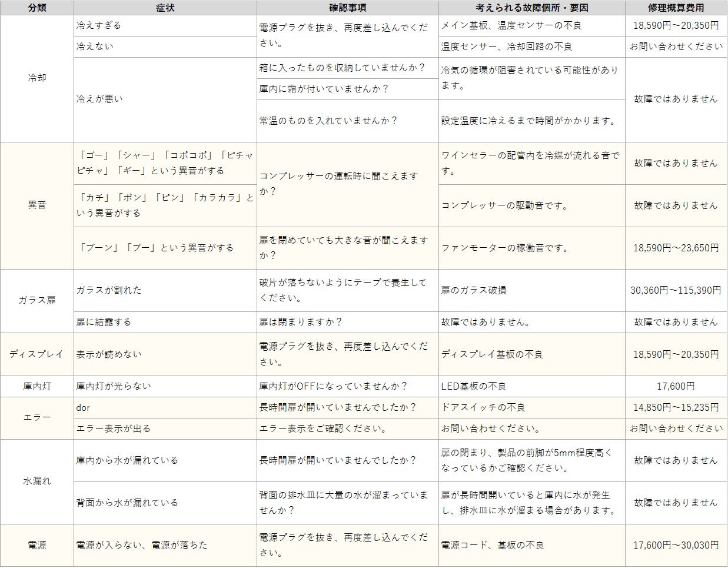The height and width of the screenshot is (568, 728).
Task: Select the 17,600円～30,030円 cost cell
Action: pyautogui.click(x=676, y=545)
